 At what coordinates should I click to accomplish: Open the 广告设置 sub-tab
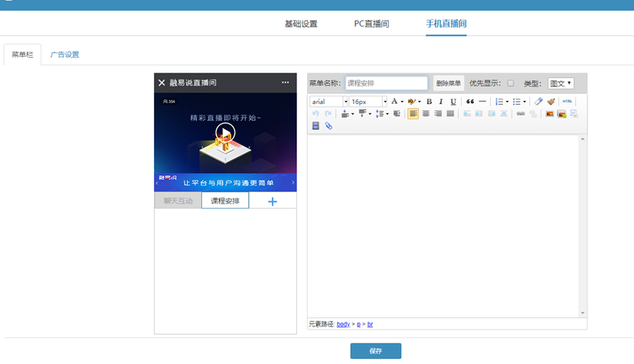click(x=64, y=54)
